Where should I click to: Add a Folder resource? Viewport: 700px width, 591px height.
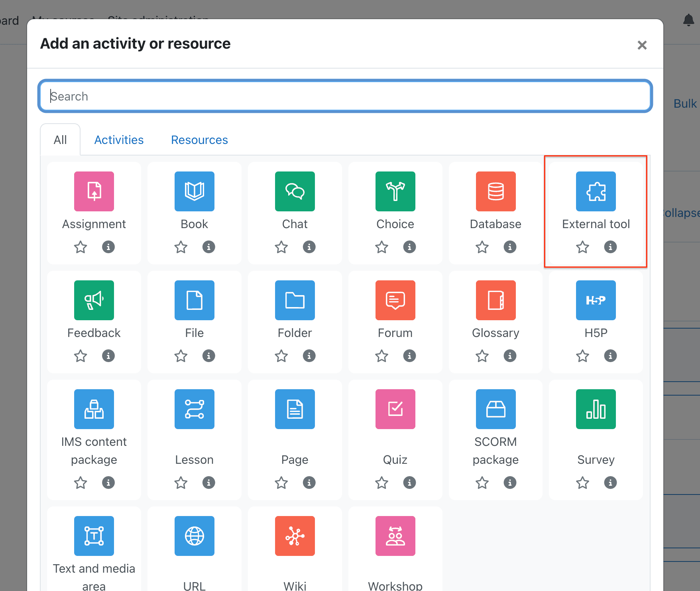295,300
